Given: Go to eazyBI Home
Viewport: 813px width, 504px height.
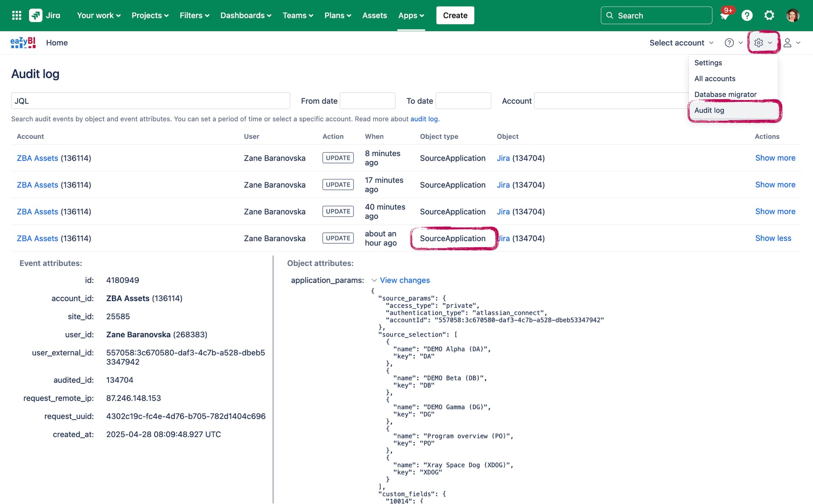Looking at the screenshot, I should click(x=57, y=43).
